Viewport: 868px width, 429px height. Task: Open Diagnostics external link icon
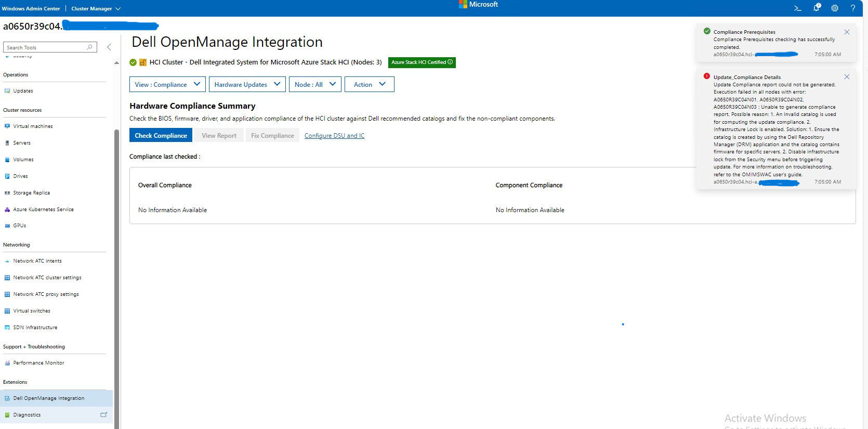[x=103, y=415]
